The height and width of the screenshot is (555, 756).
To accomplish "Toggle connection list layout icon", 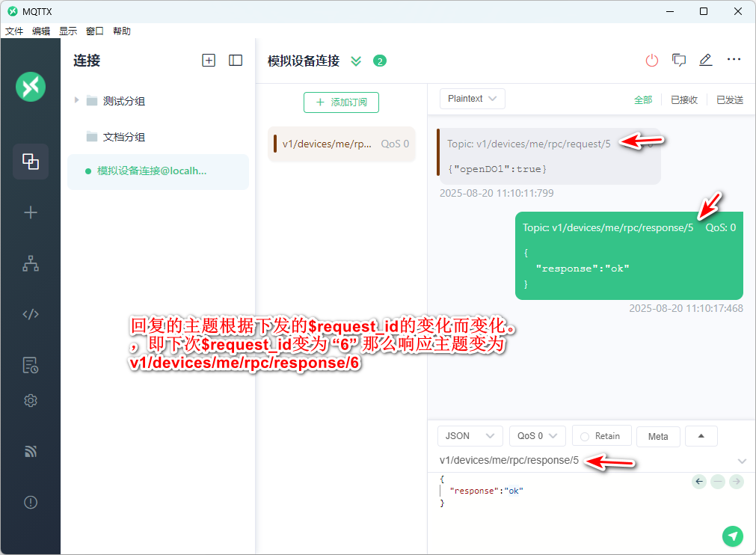I will [236, 61].
